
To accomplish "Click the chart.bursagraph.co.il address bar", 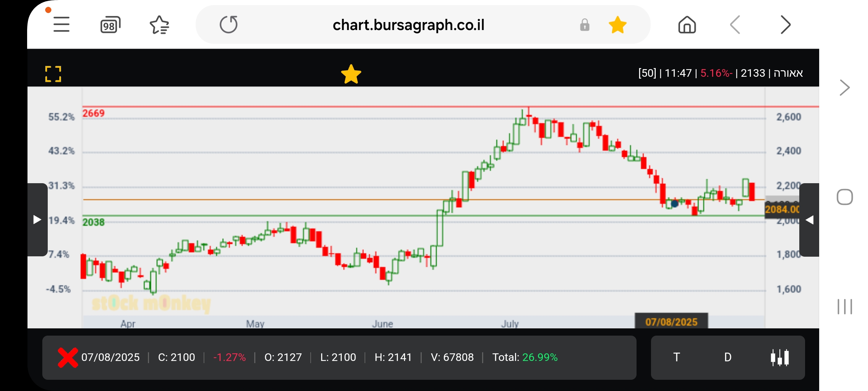I will click(x=408, y=25).
